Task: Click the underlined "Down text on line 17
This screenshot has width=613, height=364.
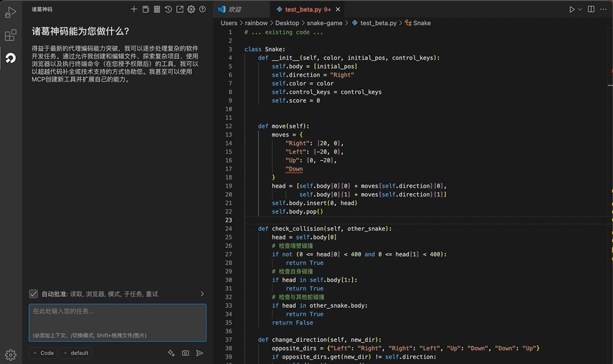Action: (294, 169)
